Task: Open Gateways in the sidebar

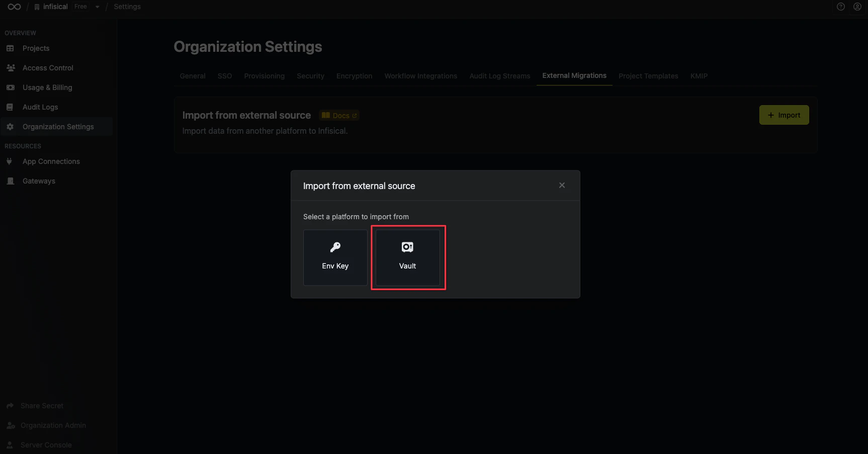Action: click(x=57, y=181)
